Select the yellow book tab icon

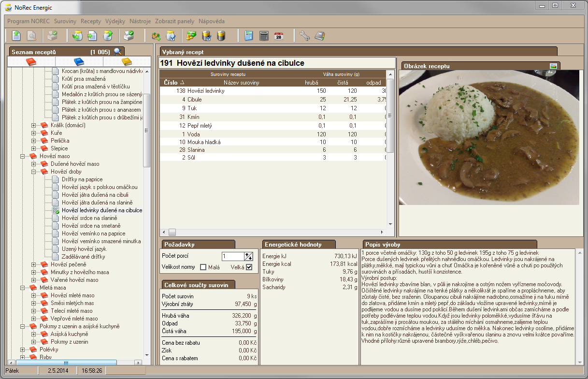[x=127, y=61]
